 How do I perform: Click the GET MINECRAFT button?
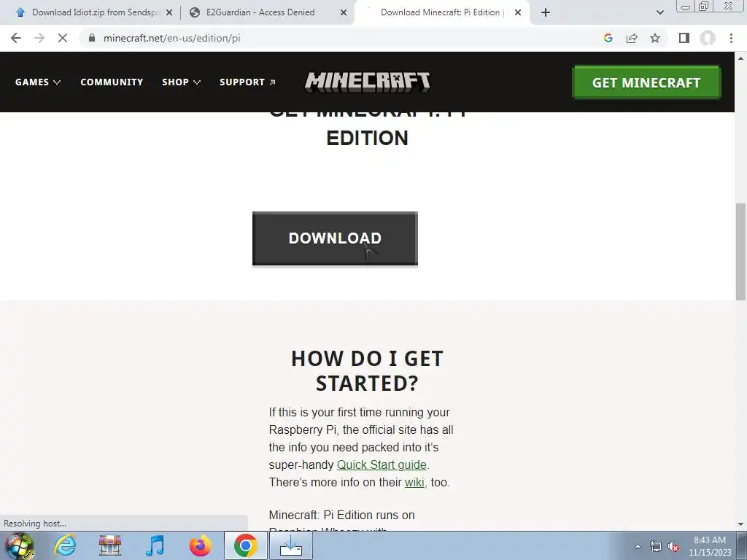(x=646, y=82)
